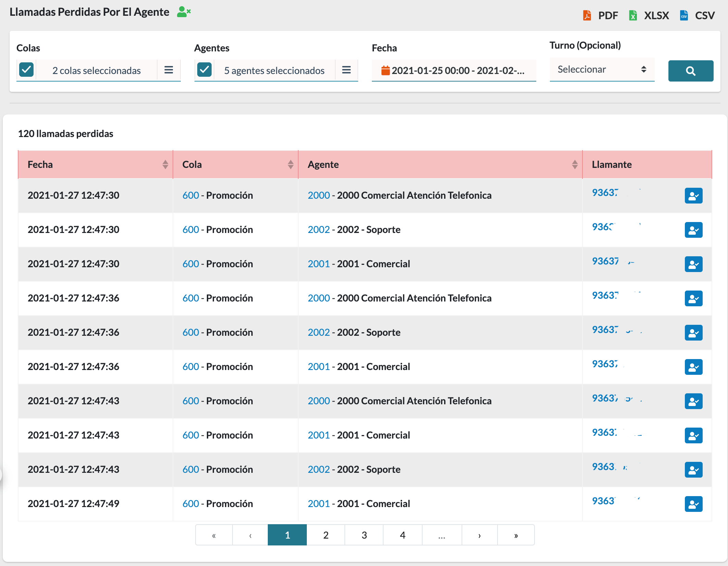Click the pagination ellipsis item
The height and width of the screenshot is (566, 728).
(x=442, y=535)
